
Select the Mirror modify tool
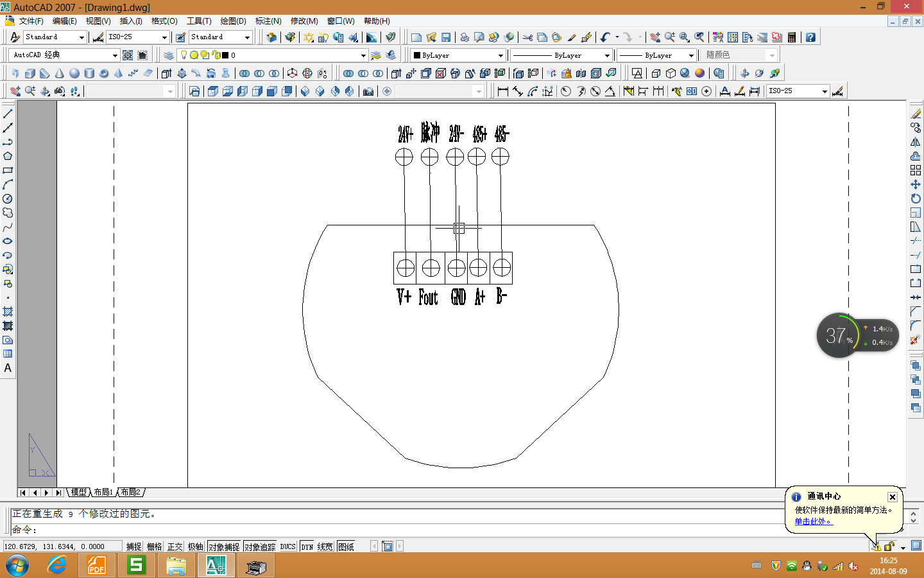click(916, 142)
